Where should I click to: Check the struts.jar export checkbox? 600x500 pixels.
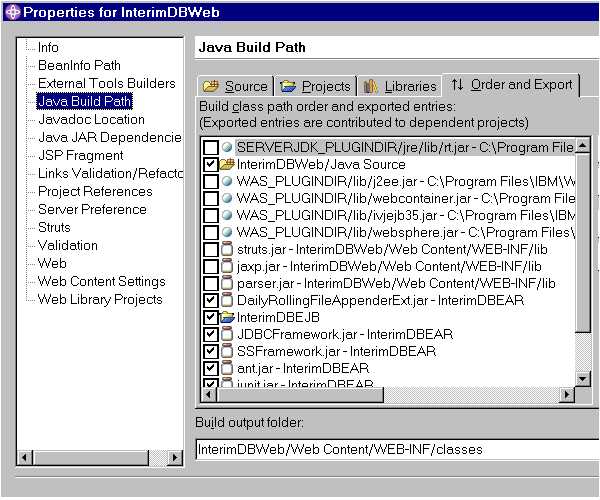point(211,249)
